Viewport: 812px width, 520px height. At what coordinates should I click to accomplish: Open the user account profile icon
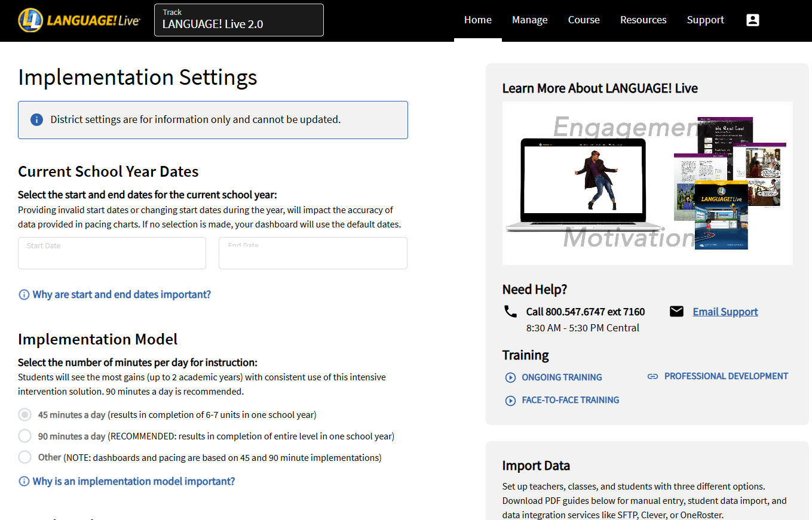coord(753,20)
